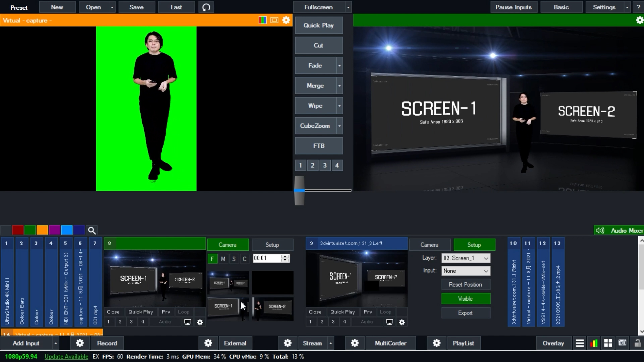Open the Layer dropdown showing 02. Screen_1
The image size is (644, 362).
click(x=466, y=258)
